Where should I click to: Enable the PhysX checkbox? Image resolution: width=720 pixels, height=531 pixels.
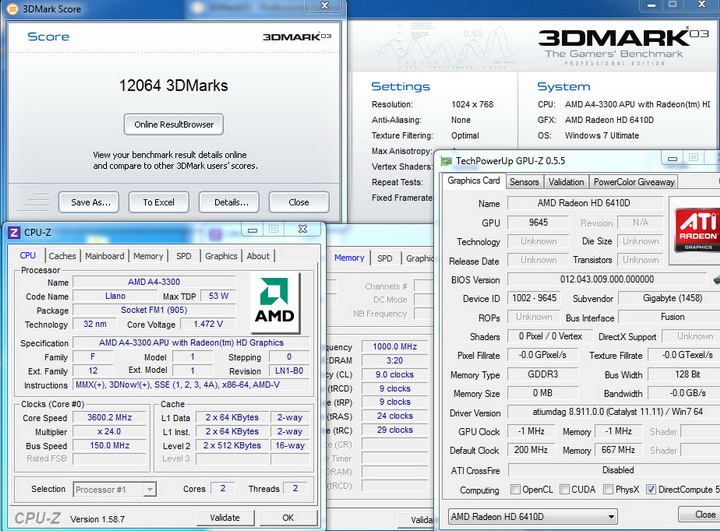point(608,489)
